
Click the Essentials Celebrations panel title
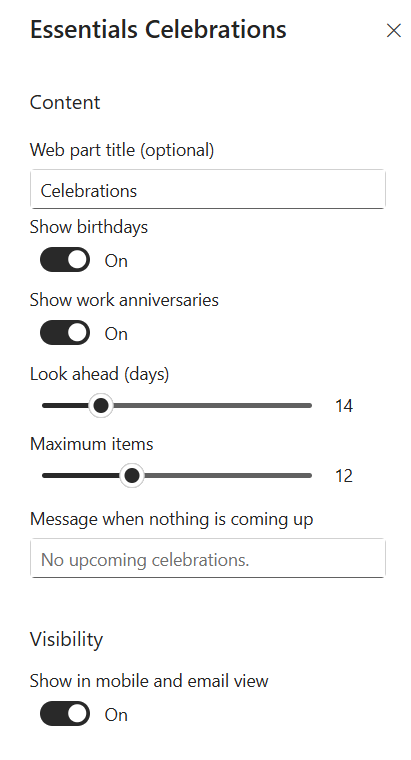click(158, 29)
